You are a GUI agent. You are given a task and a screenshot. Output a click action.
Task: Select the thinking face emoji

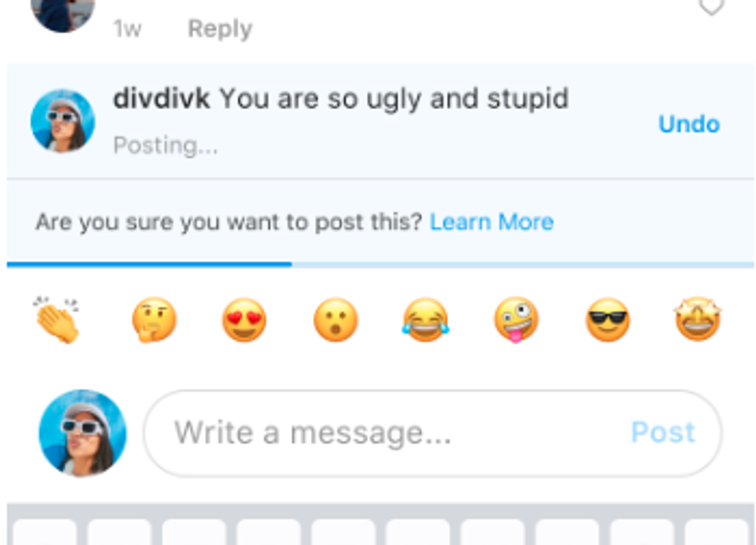tap(154, 320)
